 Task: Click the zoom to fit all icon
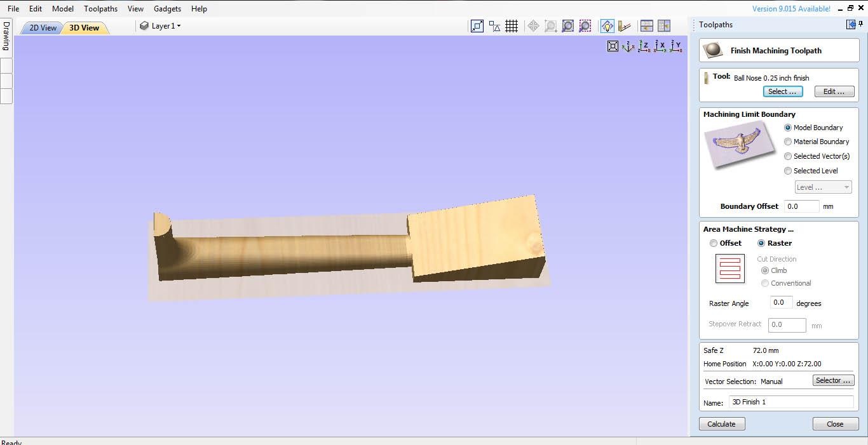pyautogui.click(x=568, y=26)
